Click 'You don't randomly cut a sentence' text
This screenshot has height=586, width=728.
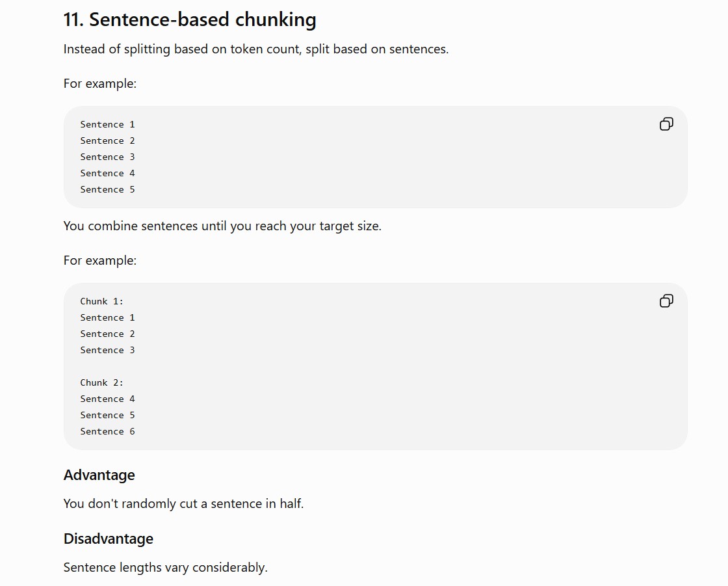(x=183, y=504)
